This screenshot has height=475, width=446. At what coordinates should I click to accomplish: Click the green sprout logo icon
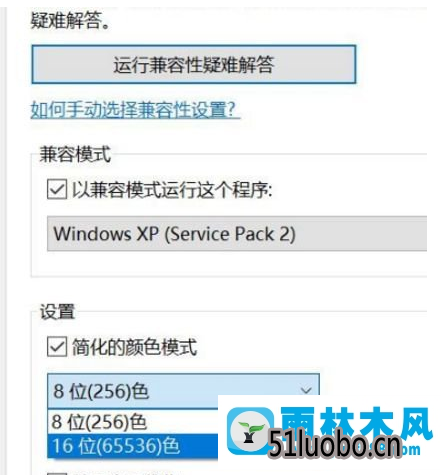click(x=250, y=431)
